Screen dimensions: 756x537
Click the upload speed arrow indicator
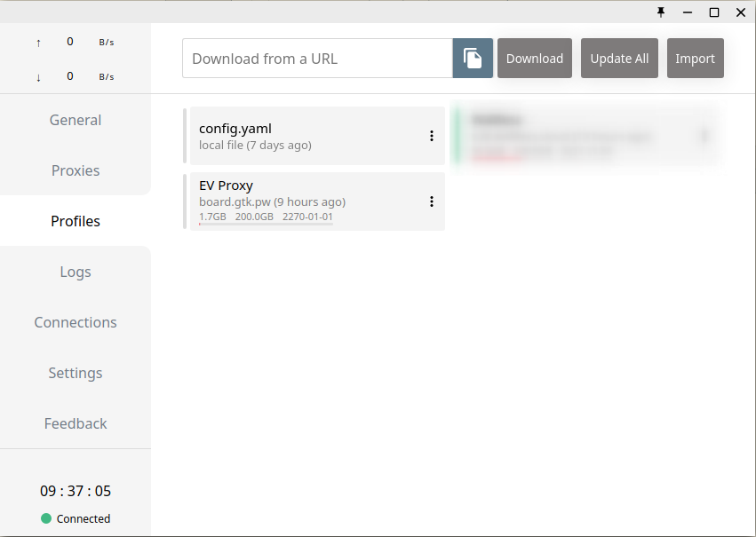(x=38, y=43)
